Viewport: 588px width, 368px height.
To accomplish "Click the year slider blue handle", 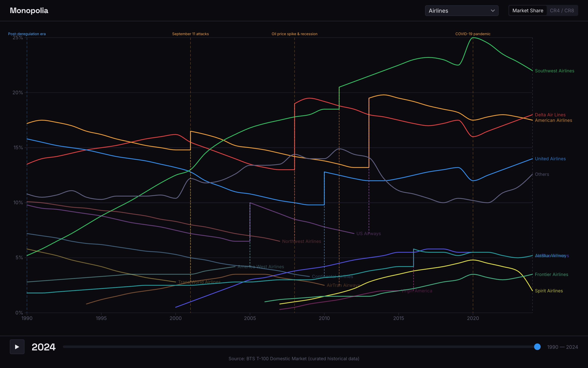I will pos(537,347).
